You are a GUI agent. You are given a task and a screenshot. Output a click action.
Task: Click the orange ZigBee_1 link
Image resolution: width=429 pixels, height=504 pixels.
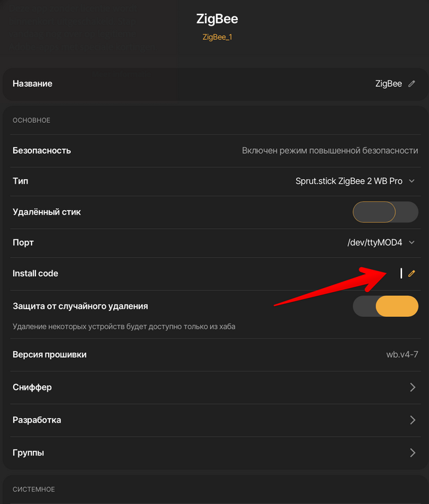coord(217,37)
